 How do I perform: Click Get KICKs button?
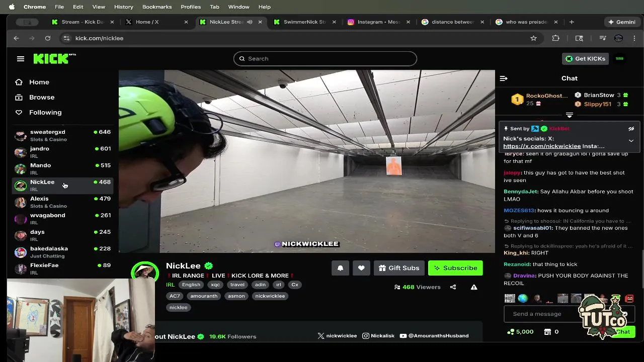(x=586, y=59)
